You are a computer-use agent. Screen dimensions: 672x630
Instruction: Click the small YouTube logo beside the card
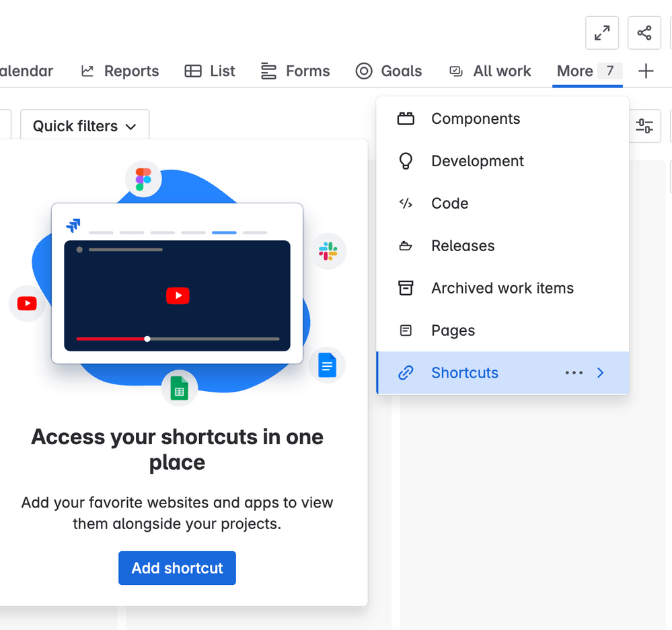coord(27,304)
